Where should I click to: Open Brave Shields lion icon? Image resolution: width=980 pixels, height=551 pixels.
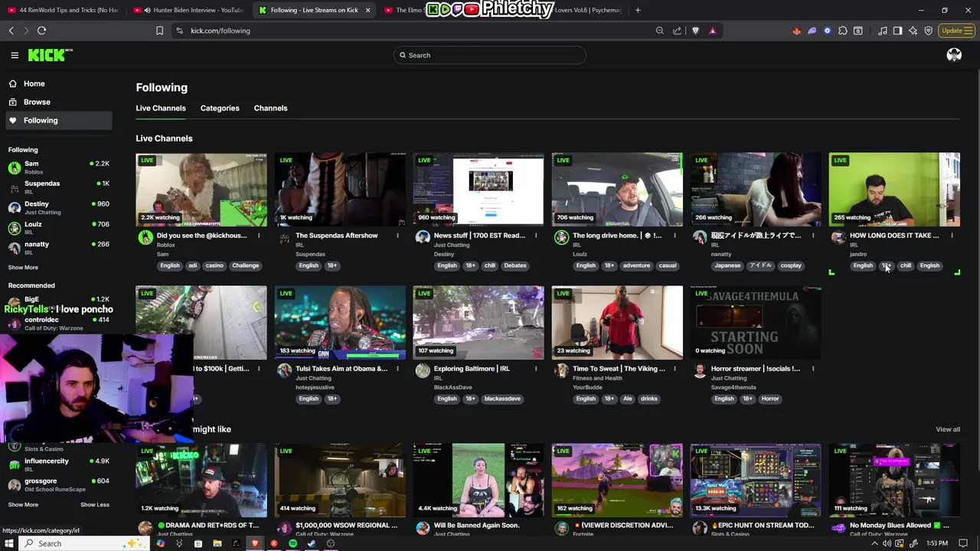pos(695,31)
